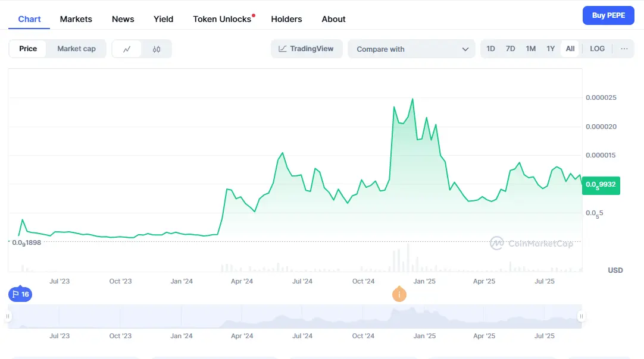The width and height of the screenshot is (644, 359).
Task: Click the green current price label
Action: pyautogui.click(x=601, y=185)
